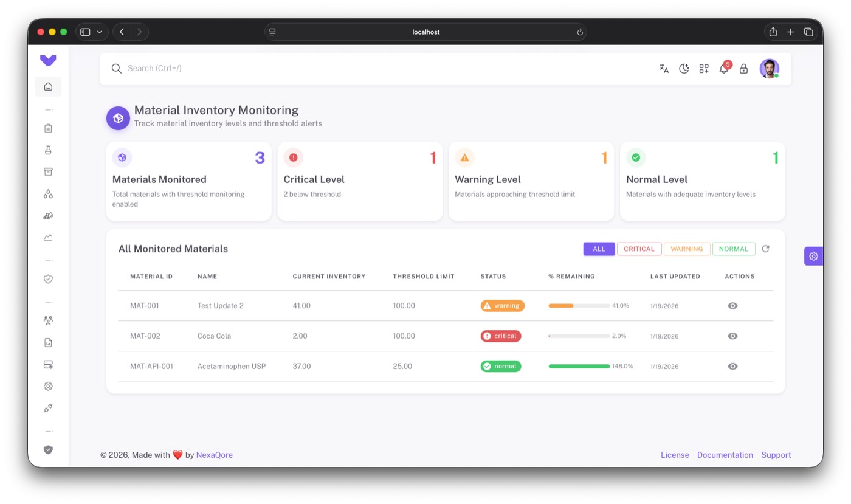Image resolution: width=851 pixels, height=504 pixels.
Task: Select the lab flask sidebar icon
Action: coord(48,150)
